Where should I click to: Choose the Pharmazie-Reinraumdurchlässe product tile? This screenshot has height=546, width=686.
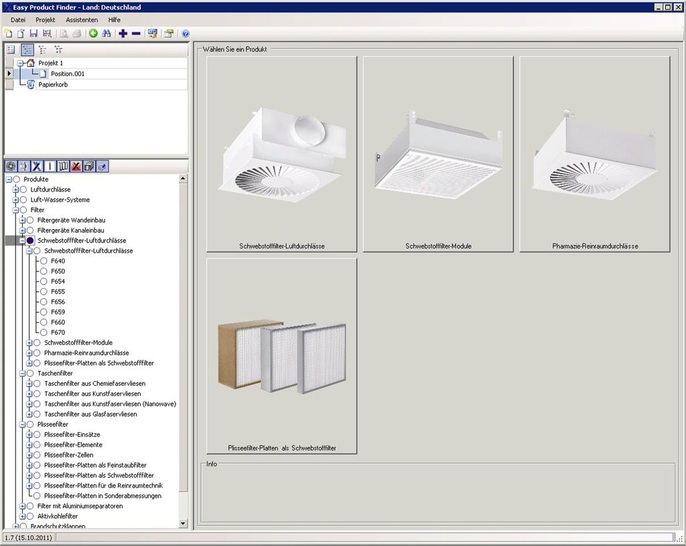[x=595, y=155]
